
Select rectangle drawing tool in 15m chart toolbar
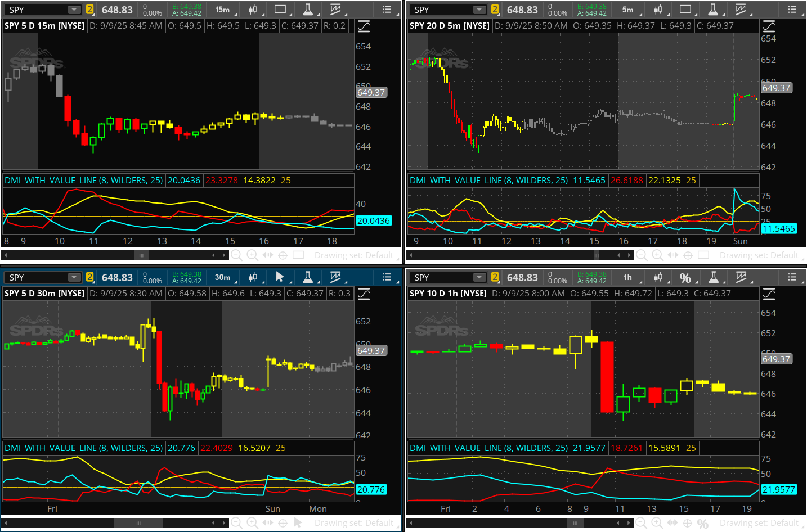pyautogui.click(x=280, y=10)
